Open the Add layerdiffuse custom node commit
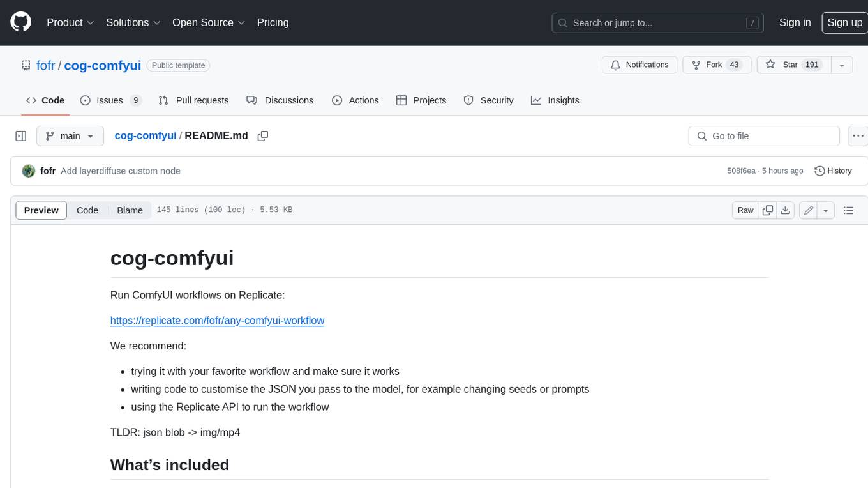The image size is (868, 488). 121,171
